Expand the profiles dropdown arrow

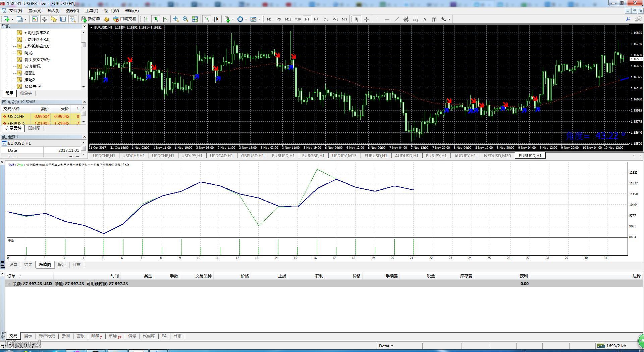(x=25, y=19)
